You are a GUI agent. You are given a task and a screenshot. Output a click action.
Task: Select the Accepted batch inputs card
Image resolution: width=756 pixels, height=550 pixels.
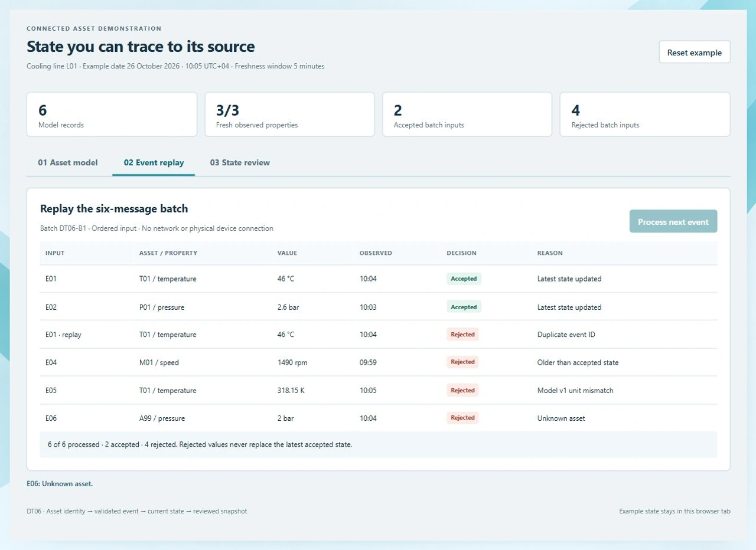coord(467,114)
